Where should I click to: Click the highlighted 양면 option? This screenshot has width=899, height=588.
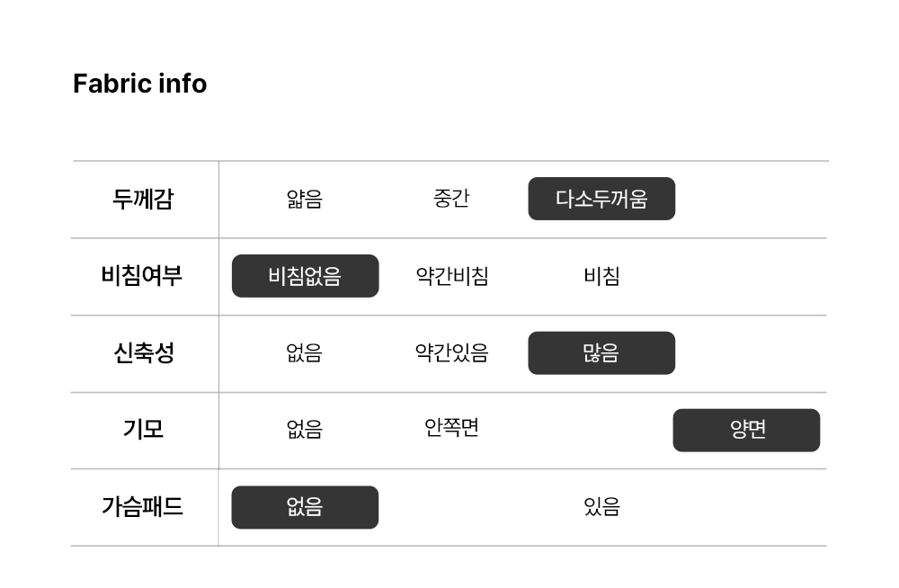click(746, 430)
